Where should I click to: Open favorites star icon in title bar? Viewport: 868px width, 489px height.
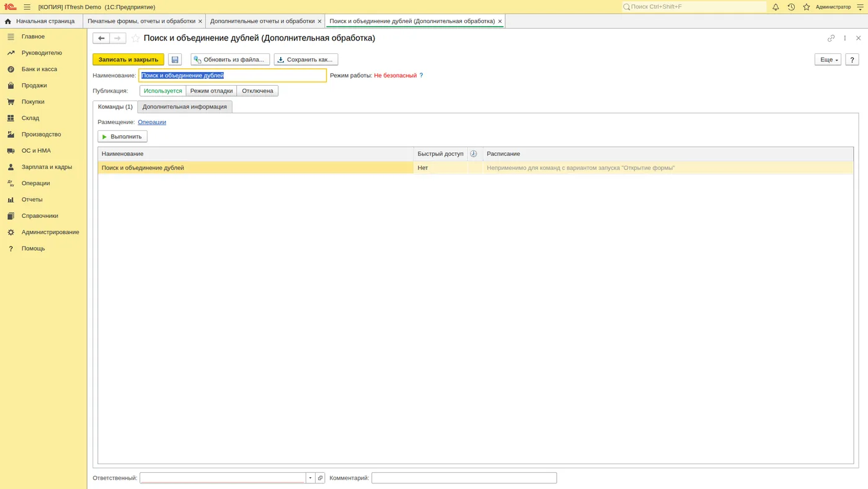click(807, 7)
